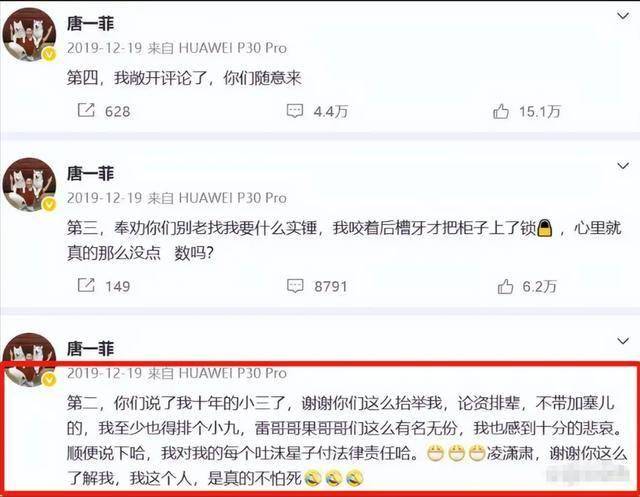Open the chevron menu on the 第四 post
Screen dimensions: 640x497
(x=623, y=16)
